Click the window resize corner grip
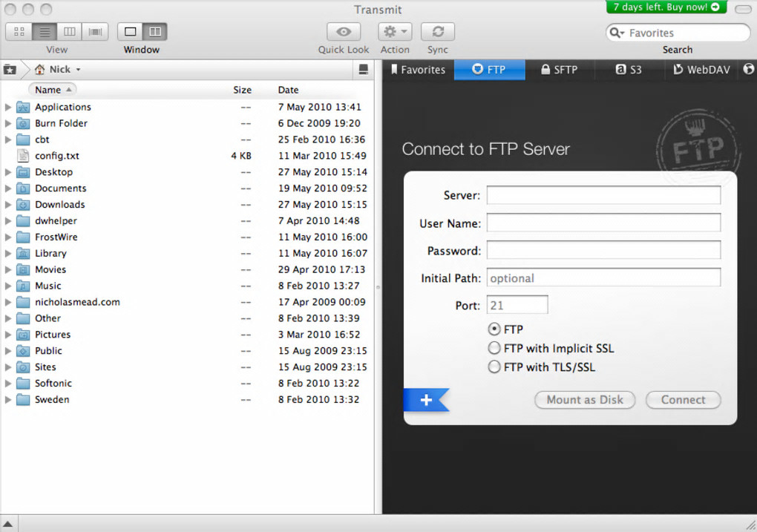Viewport: 757px width, 532px height. tap(751, 525)
